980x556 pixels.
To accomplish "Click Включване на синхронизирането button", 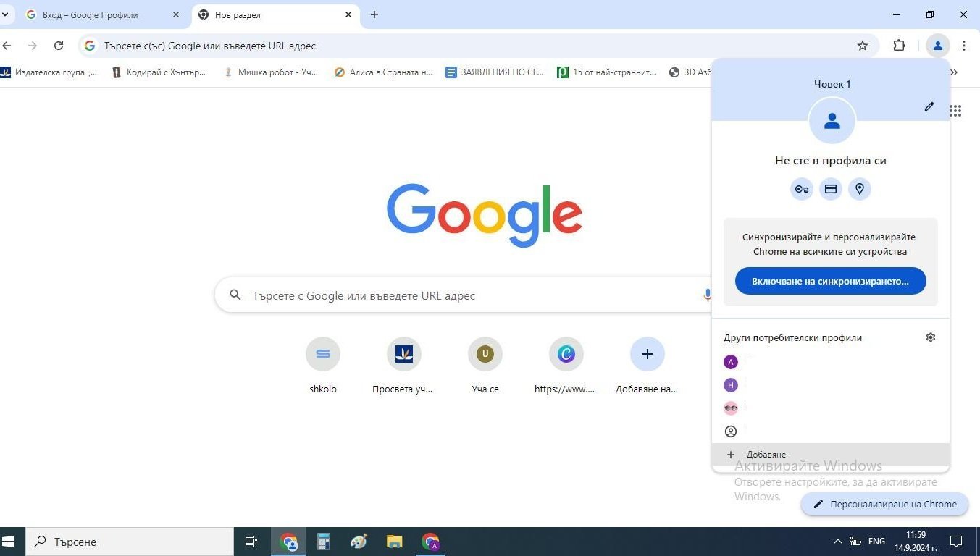I will tap(830, 281).
